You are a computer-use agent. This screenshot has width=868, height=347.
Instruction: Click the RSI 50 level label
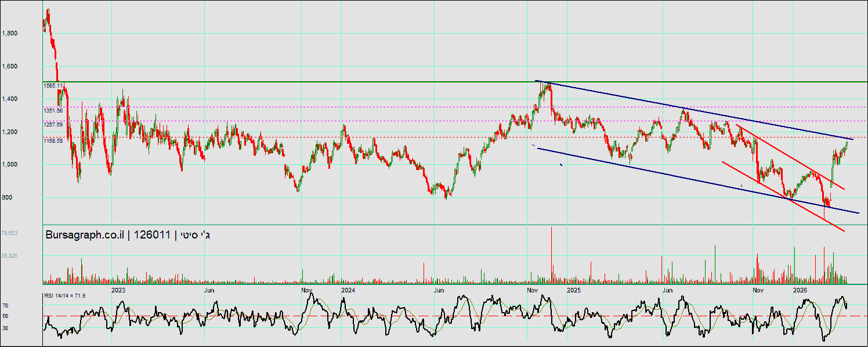(x=5, y=316)
